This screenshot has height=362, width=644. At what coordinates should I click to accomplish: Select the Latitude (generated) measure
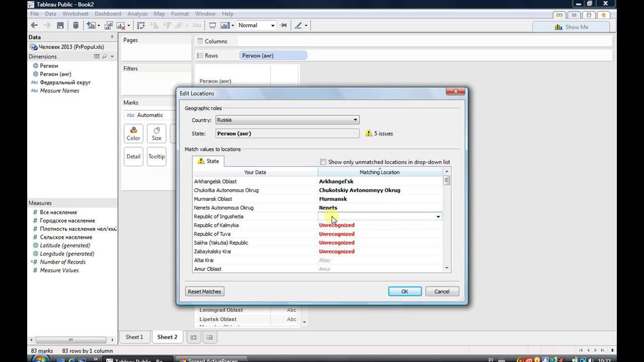(x=65, y=245)
